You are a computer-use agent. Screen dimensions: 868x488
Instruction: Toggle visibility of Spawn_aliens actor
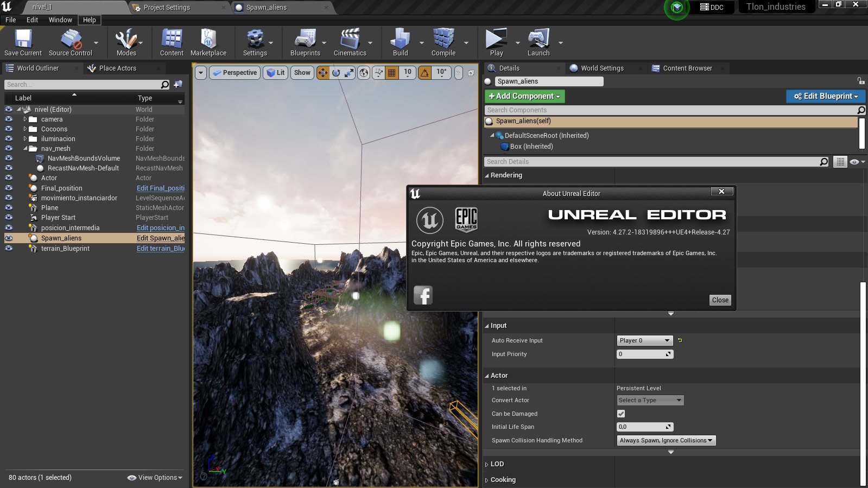pyautogui.click(x=9, y=238)
